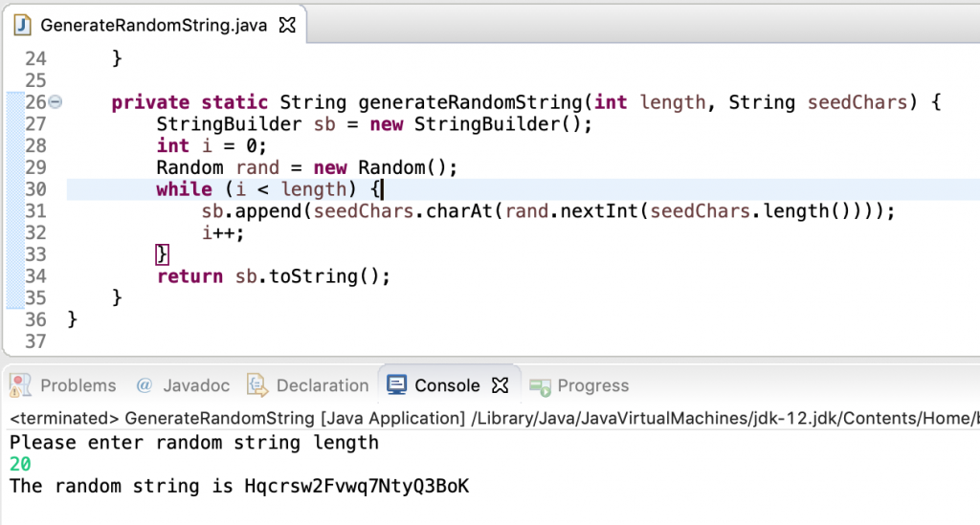The width and height of the screenshot is (980, 525).
Task: Collapse the generateRandomString method at line 26
Action: tap(55, 102)
